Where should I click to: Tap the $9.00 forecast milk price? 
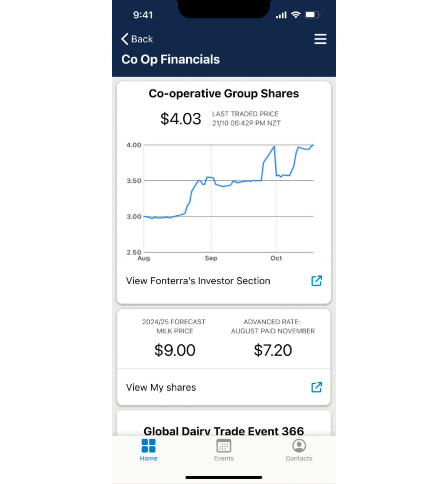[x=175, y=350]
